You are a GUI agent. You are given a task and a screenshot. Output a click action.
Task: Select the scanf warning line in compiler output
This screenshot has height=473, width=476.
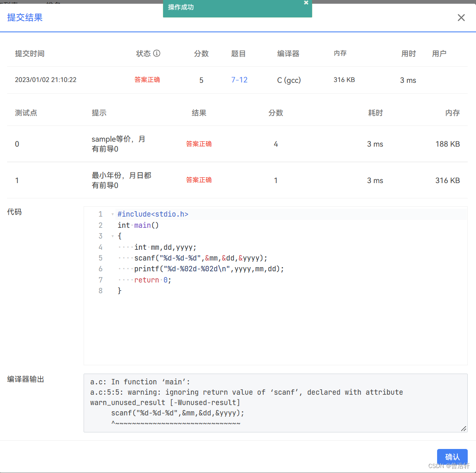coord(245,392)
